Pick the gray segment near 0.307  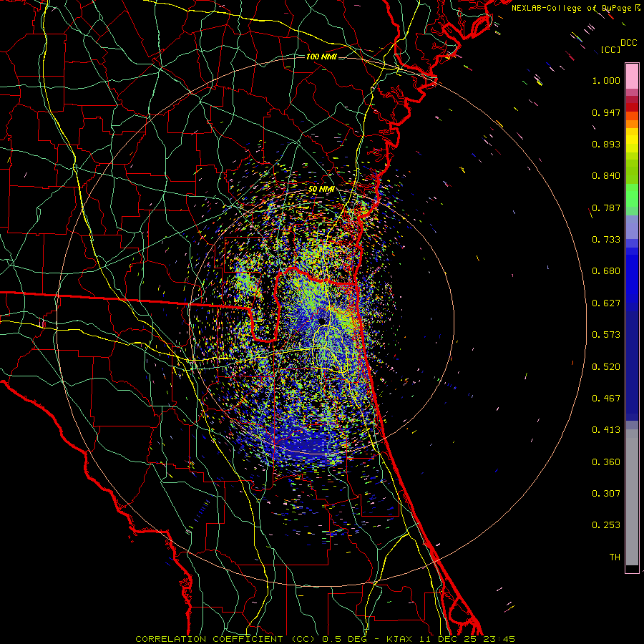632,497
